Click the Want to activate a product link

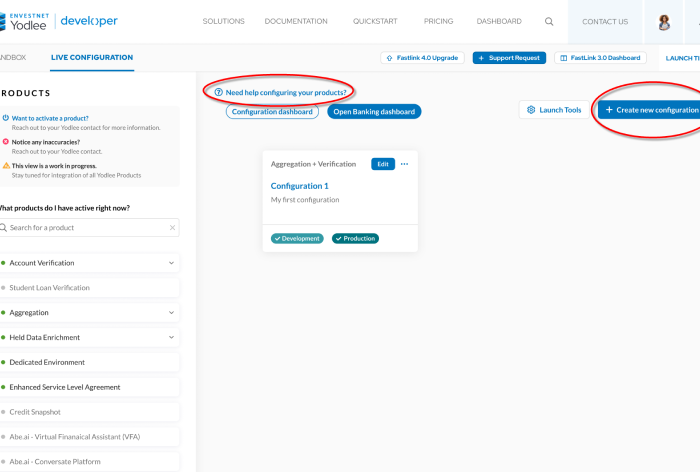pos(50,118)
